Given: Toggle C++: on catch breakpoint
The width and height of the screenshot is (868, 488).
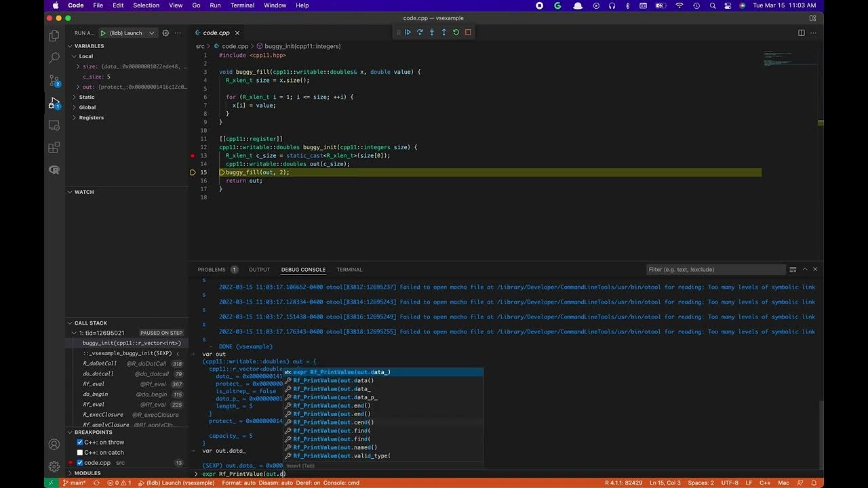Looking at the screenshot, I should pyautogui.click(x=80, y=452).
